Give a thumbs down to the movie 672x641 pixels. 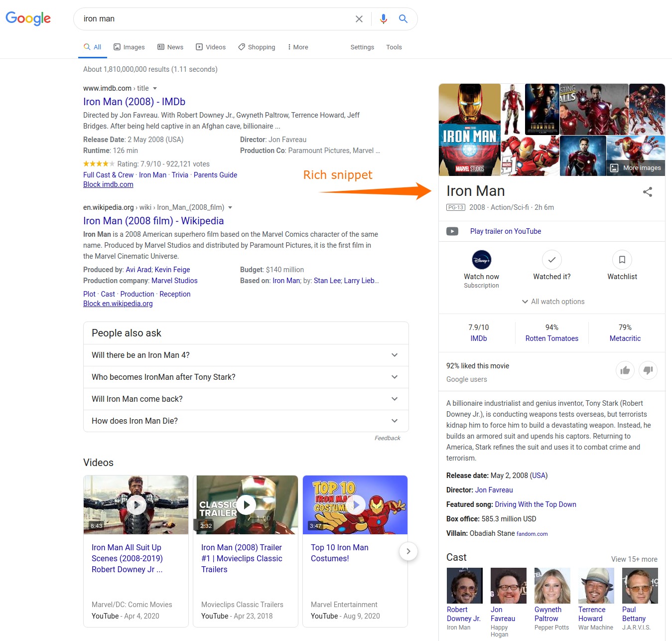point(648,370)
